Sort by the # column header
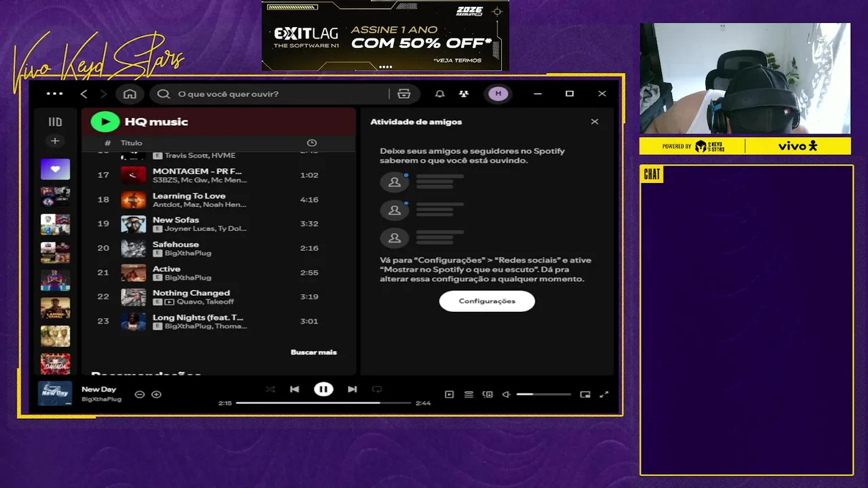 pyautogui.click(x=108, y=143)
